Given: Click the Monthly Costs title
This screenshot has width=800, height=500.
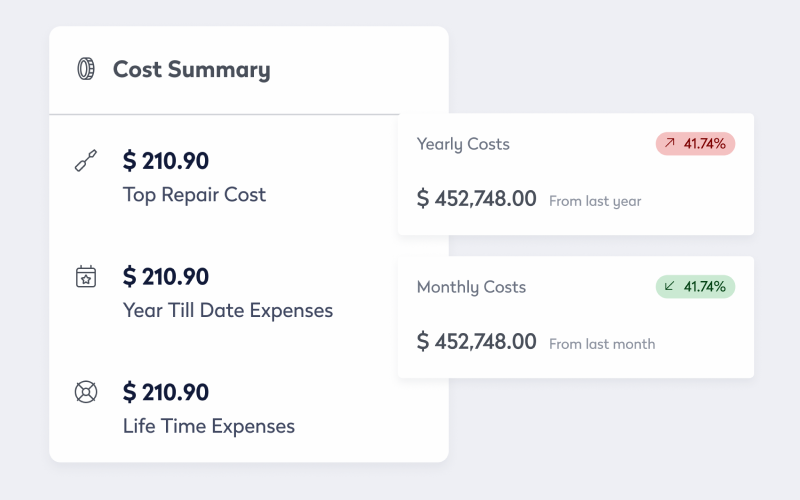Looking at the screenshot, I should pyautogui.click(x=471, y=287).
